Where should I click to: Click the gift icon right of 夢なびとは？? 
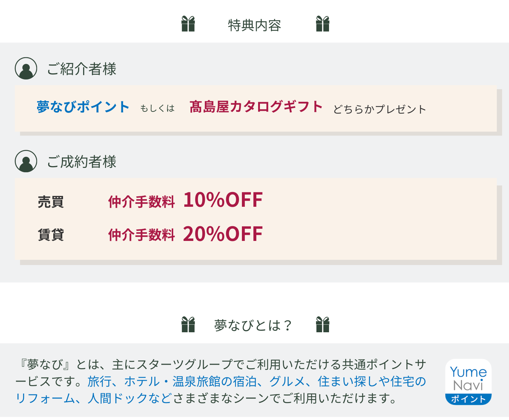[x=323, y=324]
